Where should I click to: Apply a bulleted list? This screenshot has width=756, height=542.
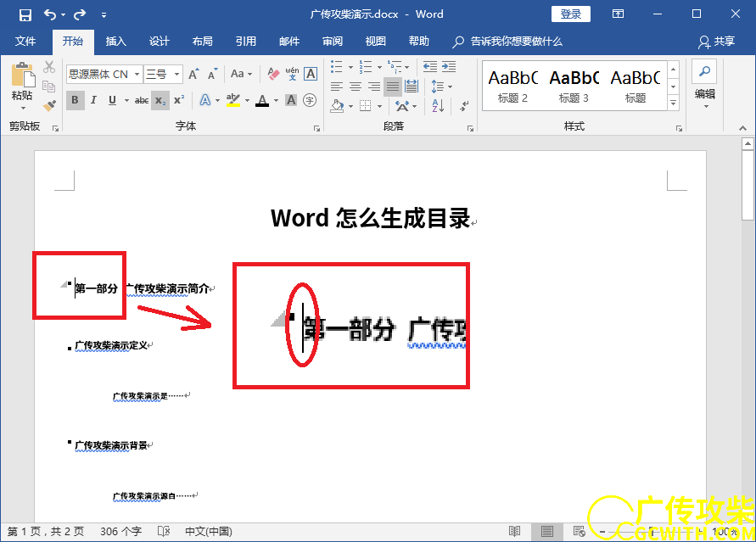(337, 66)
